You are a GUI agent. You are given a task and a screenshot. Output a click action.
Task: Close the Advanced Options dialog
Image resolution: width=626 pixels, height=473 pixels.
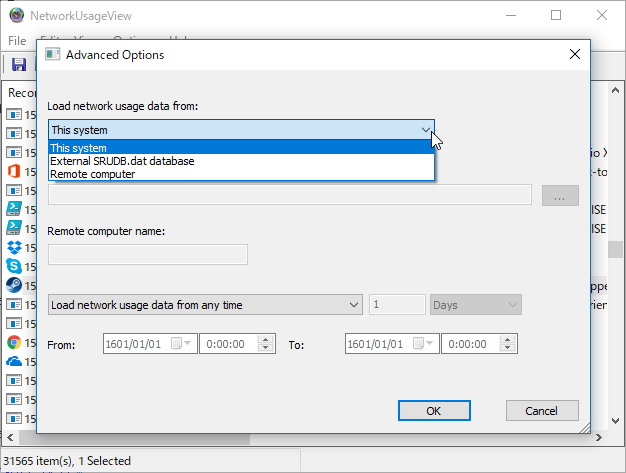pyautogui.click(x=574, y=54)
